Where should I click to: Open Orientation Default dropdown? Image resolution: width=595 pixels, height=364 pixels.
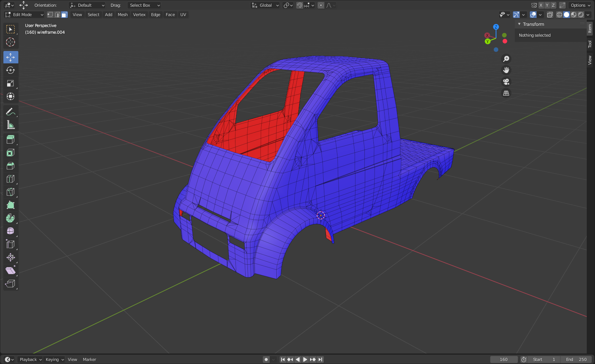87,5
